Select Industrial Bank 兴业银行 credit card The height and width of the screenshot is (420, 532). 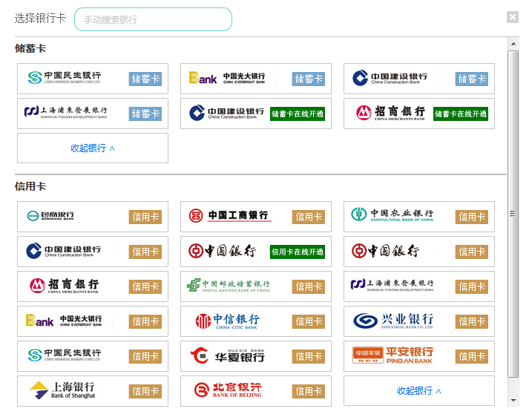coord(419,321)
